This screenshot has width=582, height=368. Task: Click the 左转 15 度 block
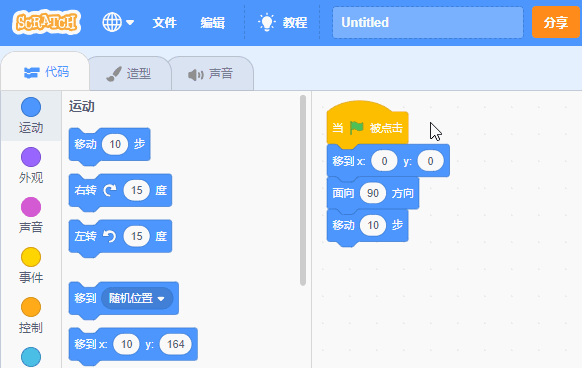click(x=120, y=237)
